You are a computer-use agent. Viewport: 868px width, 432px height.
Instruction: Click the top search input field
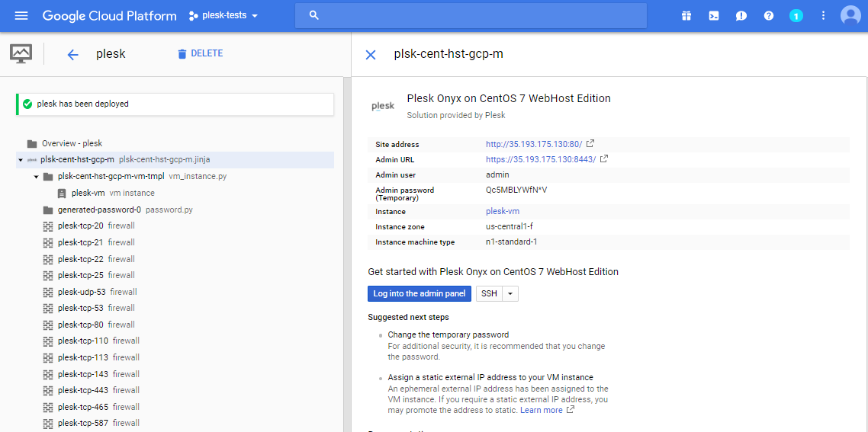click(471, 16)
